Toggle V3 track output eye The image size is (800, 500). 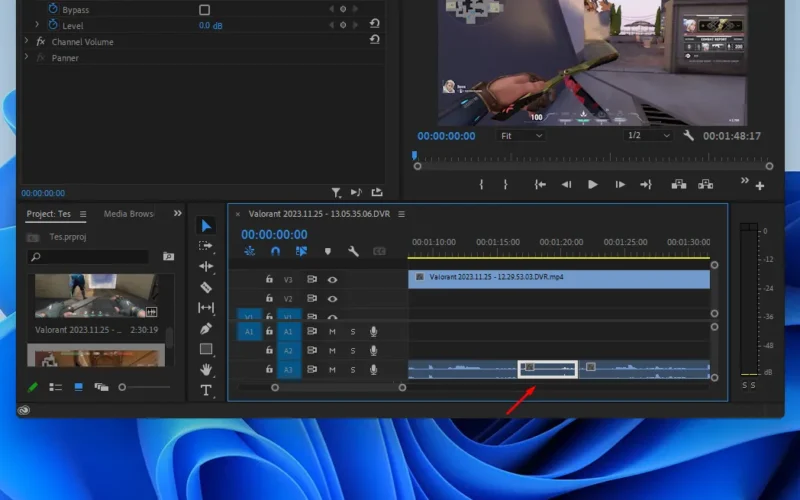click(332, 280)
